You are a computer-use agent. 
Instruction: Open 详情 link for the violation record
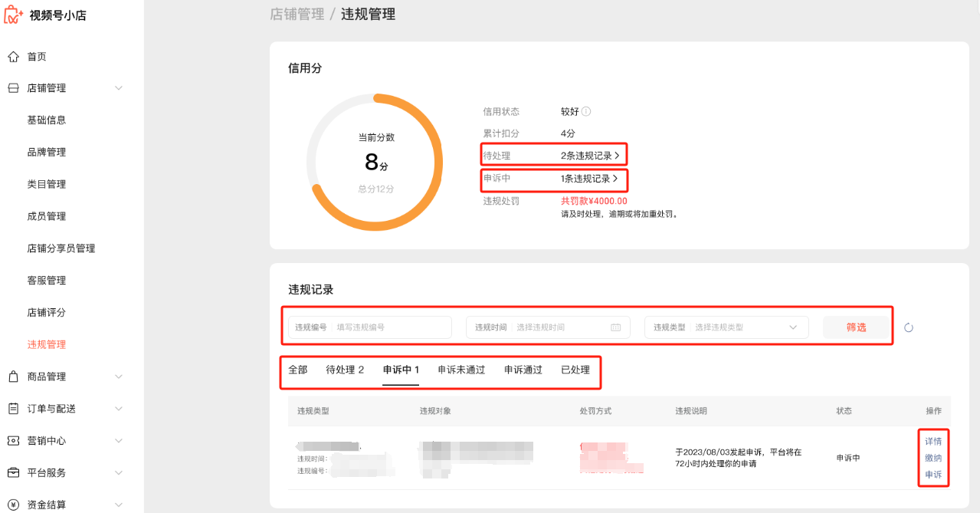pyautogui.click(x=932, y=442)
